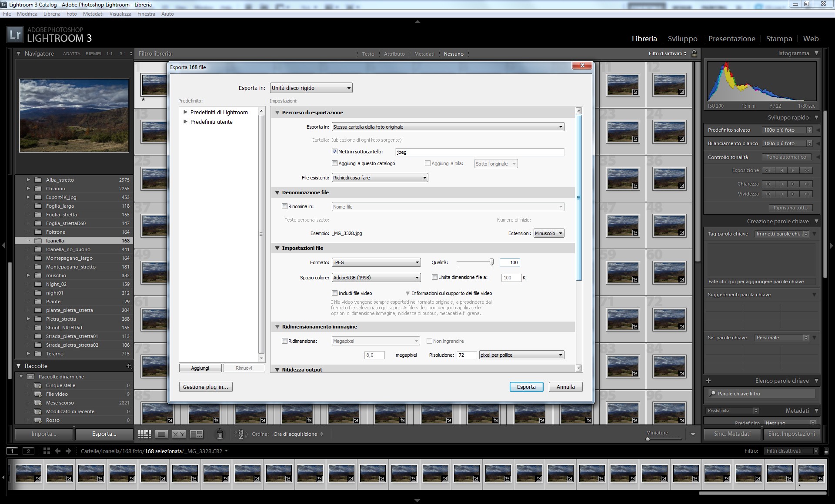The width and height of the screenshot is (835, 504).
Task: Expand the Alba_stretto folder
Action: pyautogui.click(x=28, y=180)
